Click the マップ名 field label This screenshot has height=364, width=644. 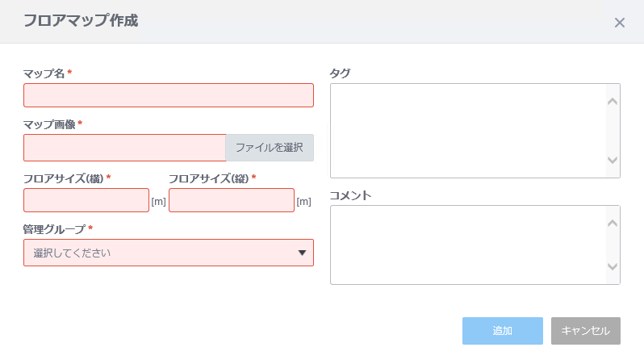pyautogui.click(x=44, y=73)
